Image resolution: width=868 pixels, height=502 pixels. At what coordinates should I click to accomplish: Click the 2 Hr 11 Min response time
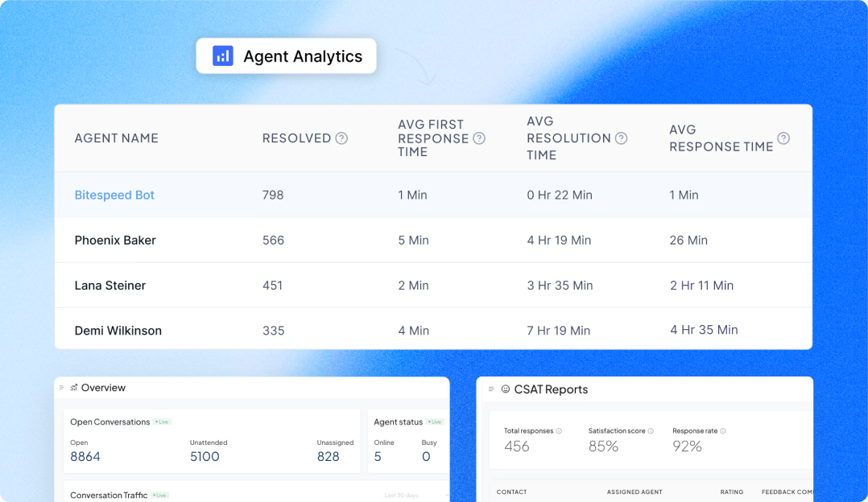click(x=701, y=286)
